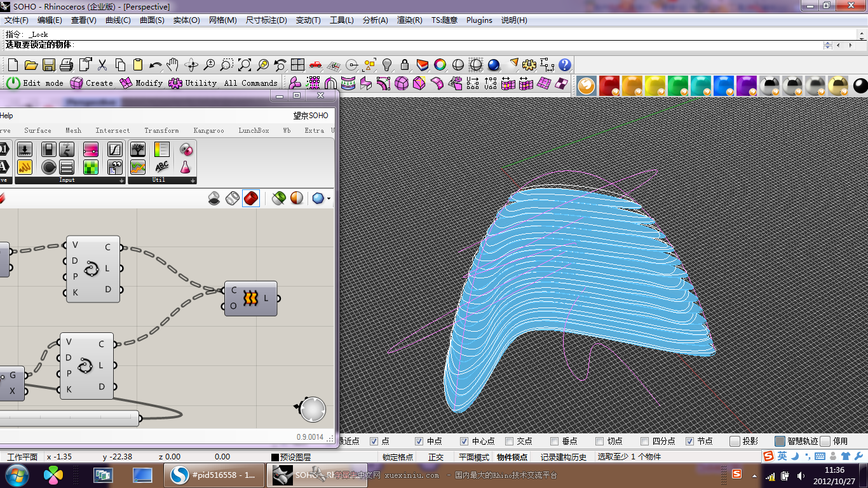This screenshot has width=868, height=488.
Task: Open the blue sphere preview quality dropdown arrow
Action: [x=329, y=199]
